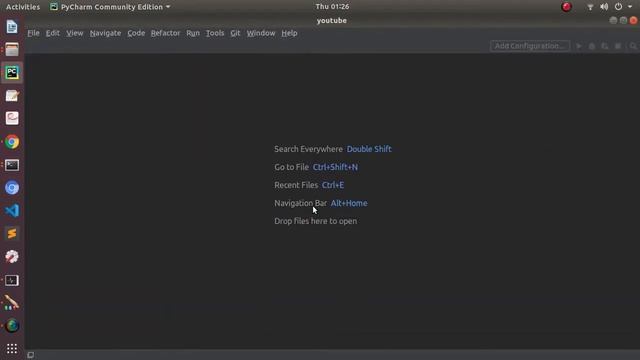Open the Refactor menu
Viewport: 640px width, 360px height.
165,33
